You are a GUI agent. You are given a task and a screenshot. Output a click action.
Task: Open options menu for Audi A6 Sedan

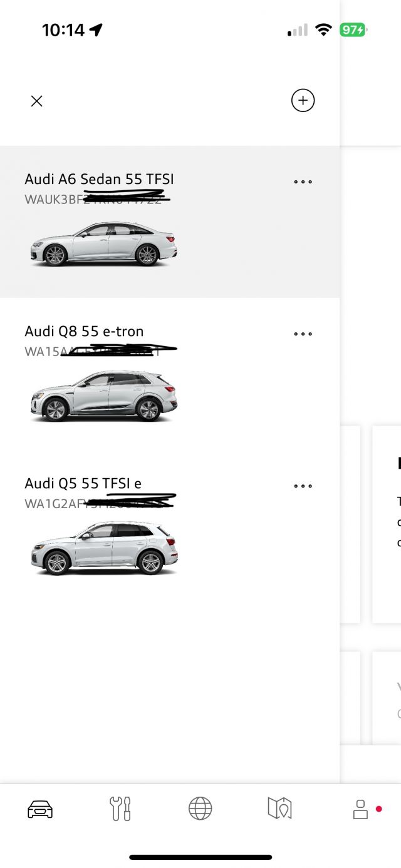pyautogui.click(x=303, y=182)
